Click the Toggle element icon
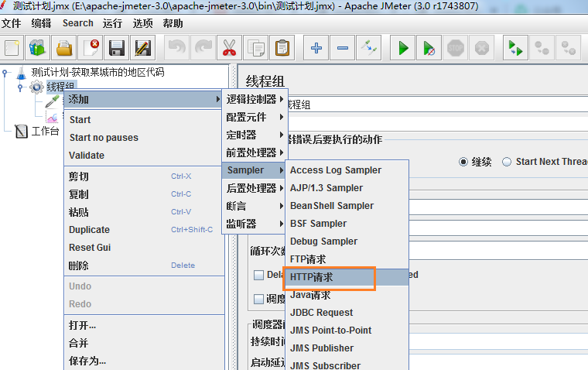 [368, 48]
